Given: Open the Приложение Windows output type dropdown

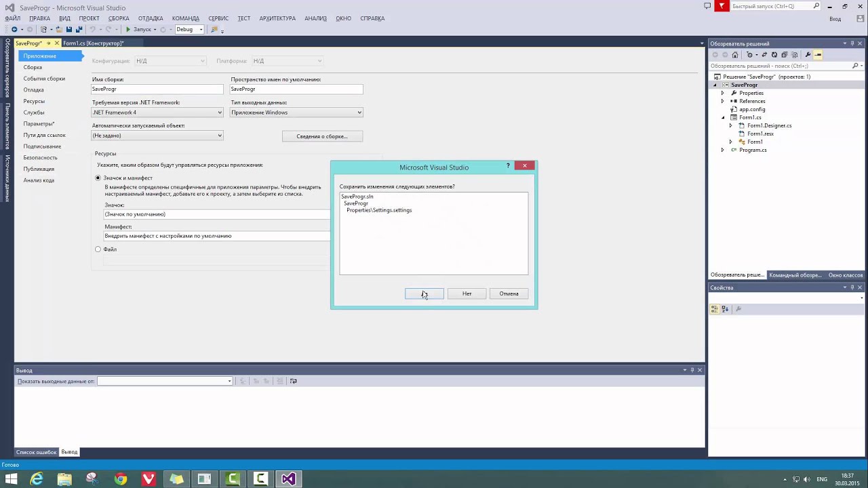Looking at the screenshot, I should pyautogui.click(x=296, y=113).
